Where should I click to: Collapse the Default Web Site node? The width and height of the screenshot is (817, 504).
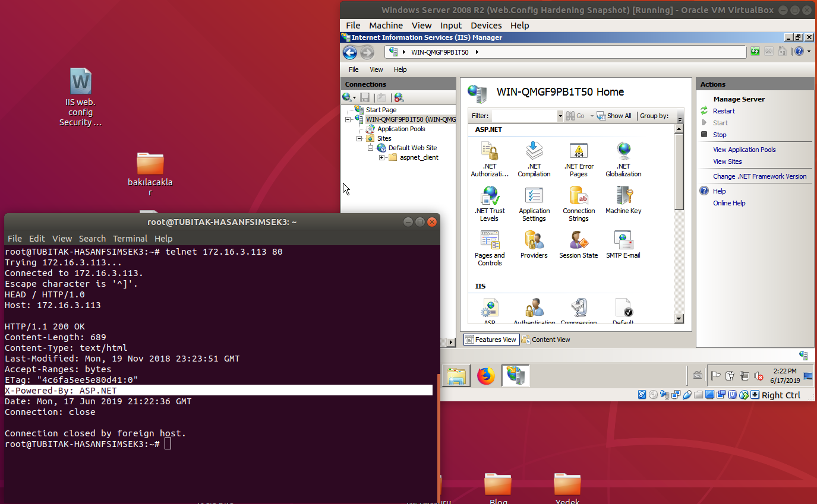coord(370,148)
